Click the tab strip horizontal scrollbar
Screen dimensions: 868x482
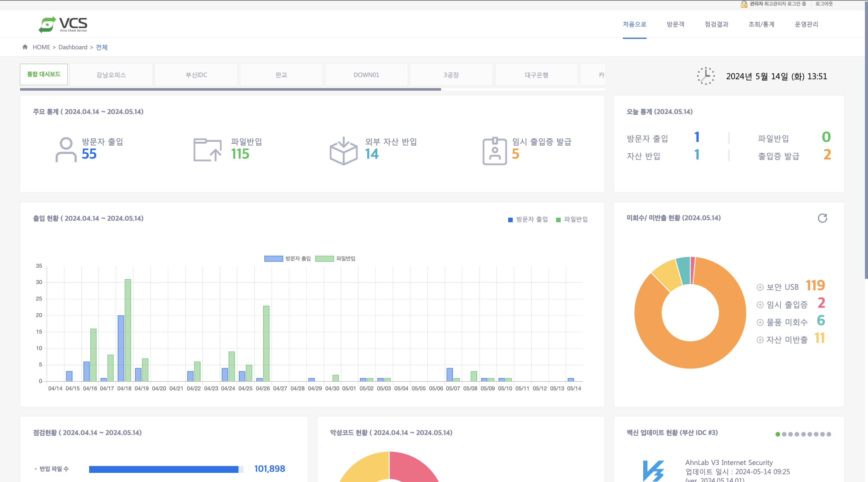[231, 89]
